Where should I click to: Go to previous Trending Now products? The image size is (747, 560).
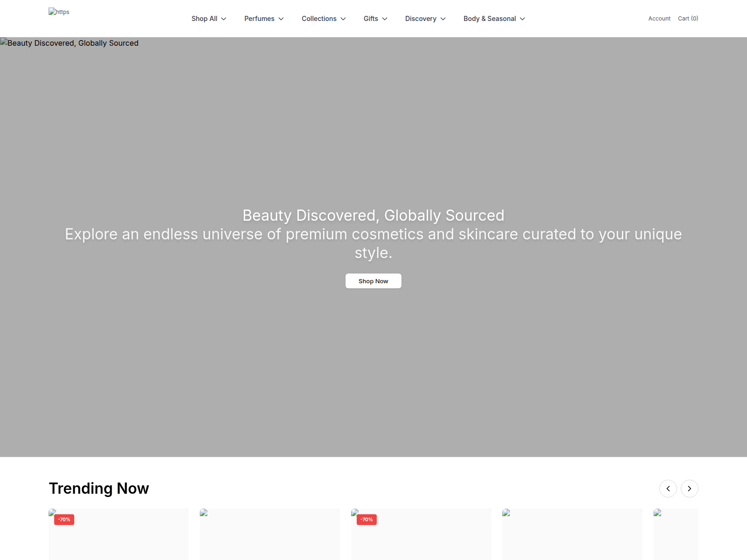click(x=668, y=489)
